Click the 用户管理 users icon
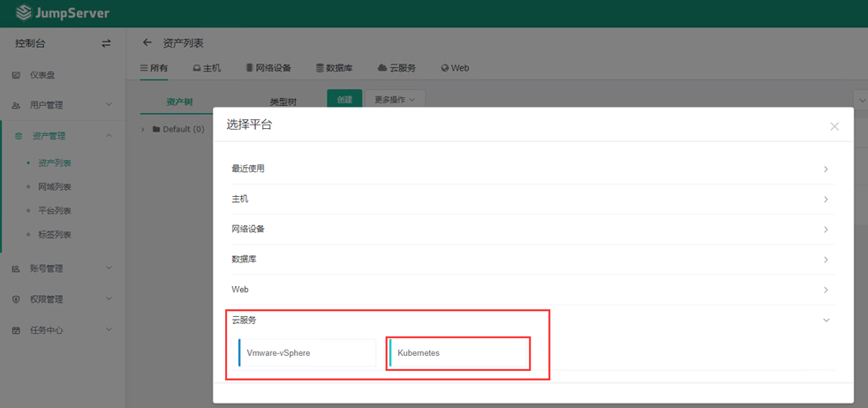 tap(17, 105)
